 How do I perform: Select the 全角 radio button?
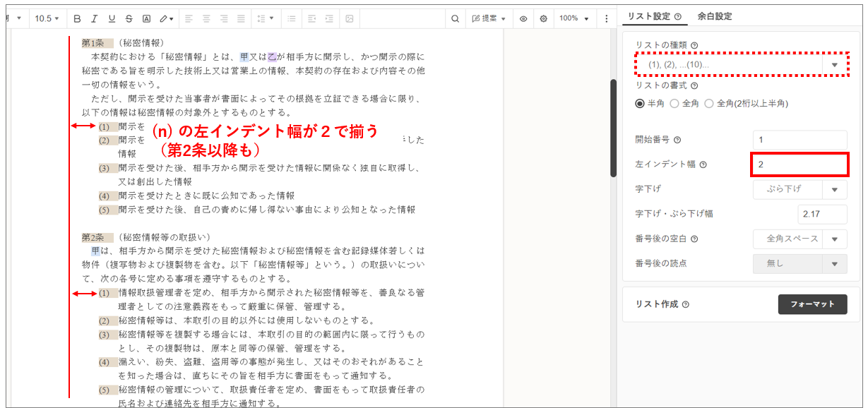(674, 103)
